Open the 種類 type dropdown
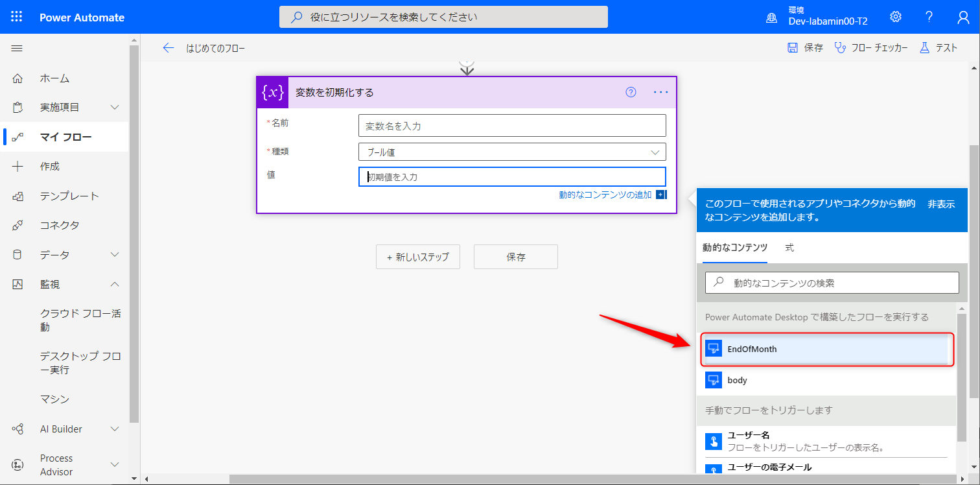The width and height of the screenshot is (980, 485). 512,152
